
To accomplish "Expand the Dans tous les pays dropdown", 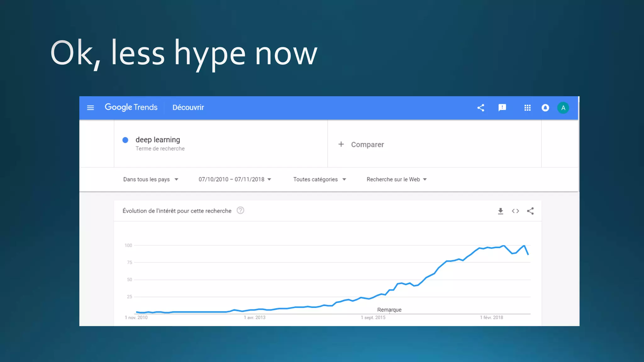I will [150, 179].
